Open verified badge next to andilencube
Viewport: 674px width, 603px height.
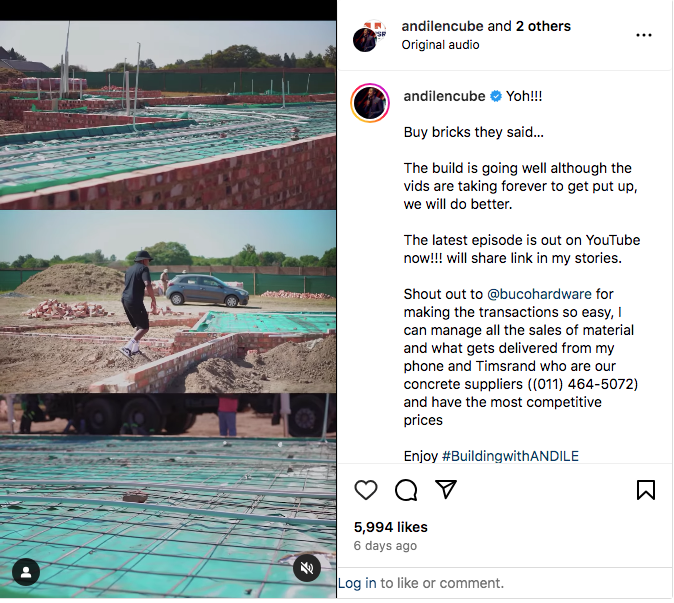coord(494,96)
